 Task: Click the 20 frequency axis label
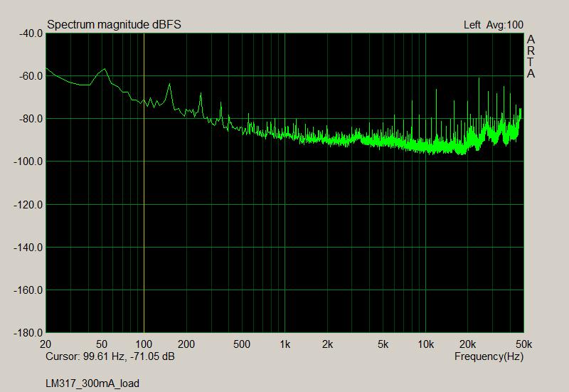(x=46, y=344)
